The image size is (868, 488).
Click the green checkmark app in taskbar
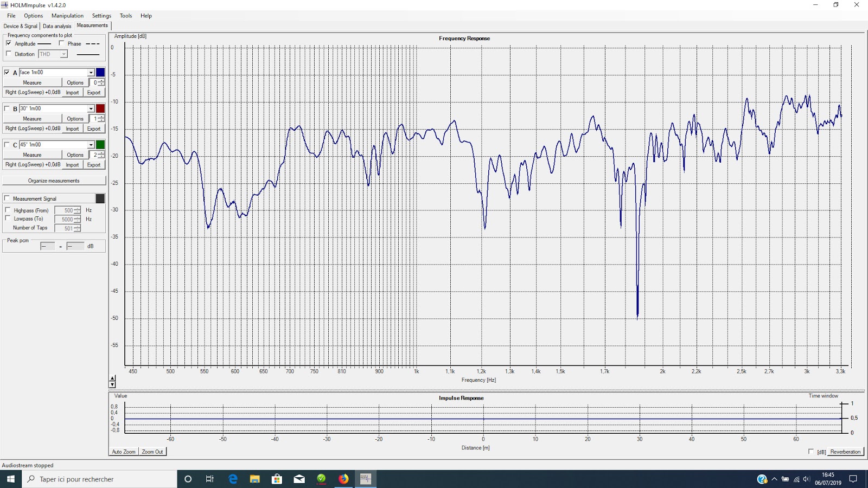(x=322, y=479)
